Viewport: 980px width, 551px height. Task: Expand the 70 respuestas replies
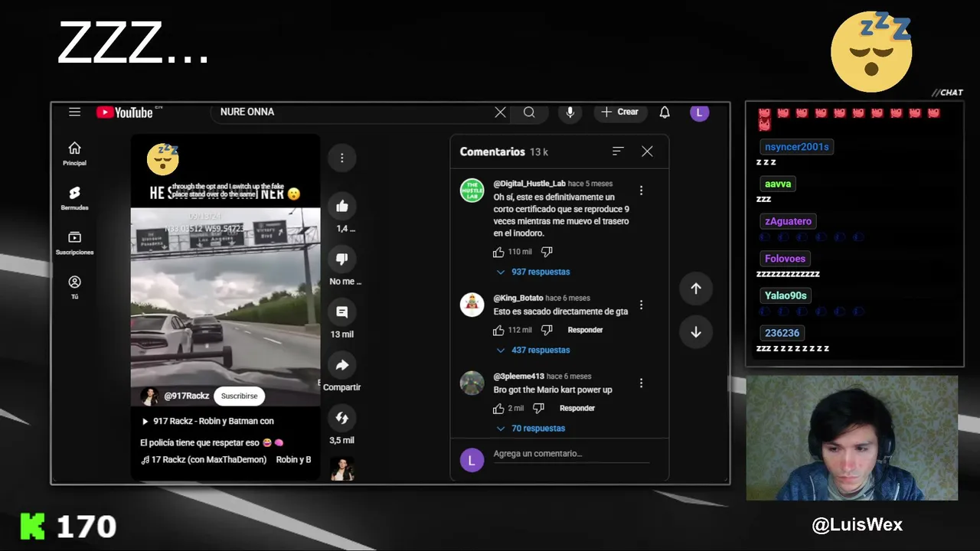click(x=531, y=429)
